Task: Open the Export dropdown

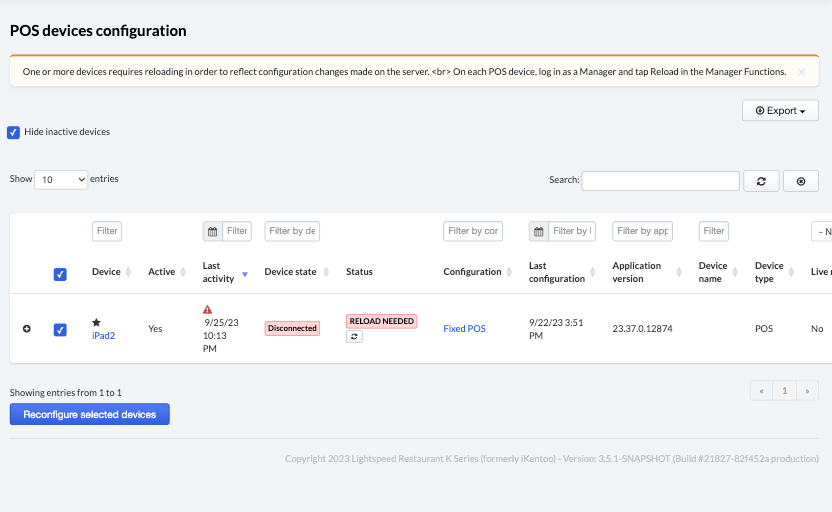Action: point(780,111)
